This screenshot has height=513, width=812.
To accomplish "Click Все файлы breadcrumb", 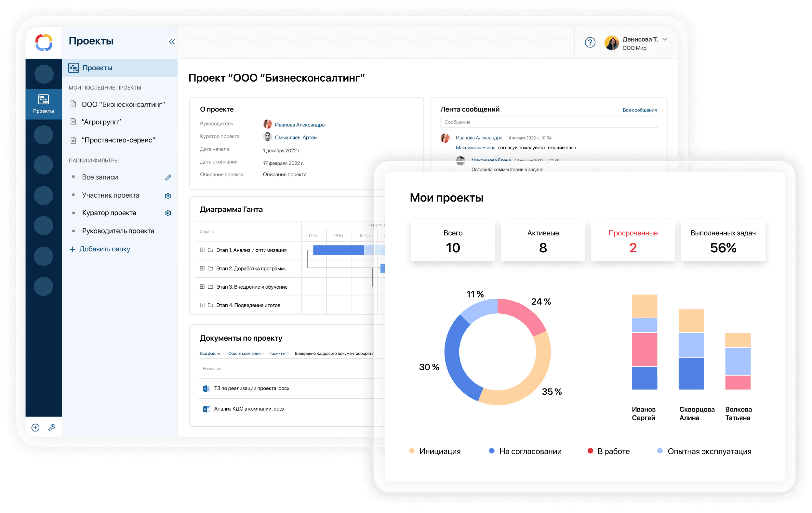I will (210, 354).
